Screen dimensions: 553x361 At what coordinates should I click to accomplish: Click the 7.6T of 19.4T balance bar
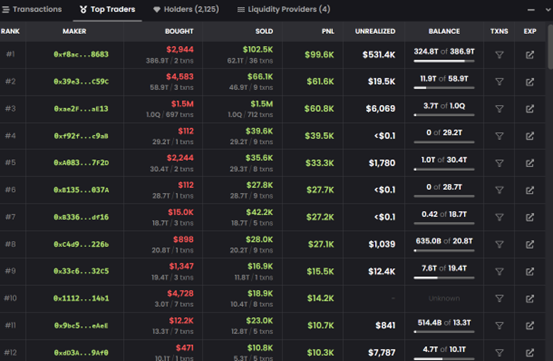click(444, 277)
